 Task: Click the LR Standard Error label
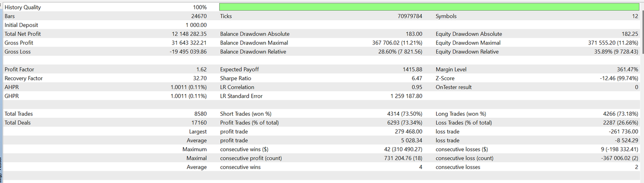[241, 96]
